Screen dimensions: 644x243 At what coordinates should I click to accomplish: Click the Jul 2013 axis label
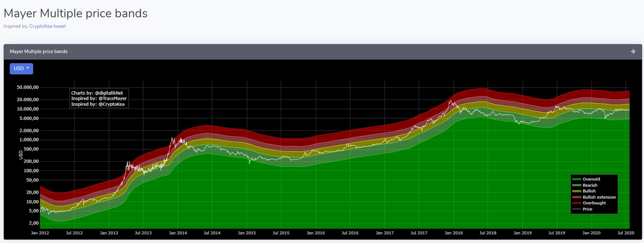pyautogui.click(x=143, y=233)
